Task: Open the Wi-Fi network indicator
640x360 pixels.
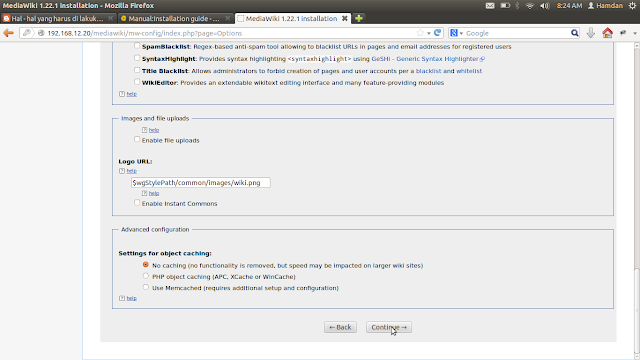Action: click(x=530, y=6)
